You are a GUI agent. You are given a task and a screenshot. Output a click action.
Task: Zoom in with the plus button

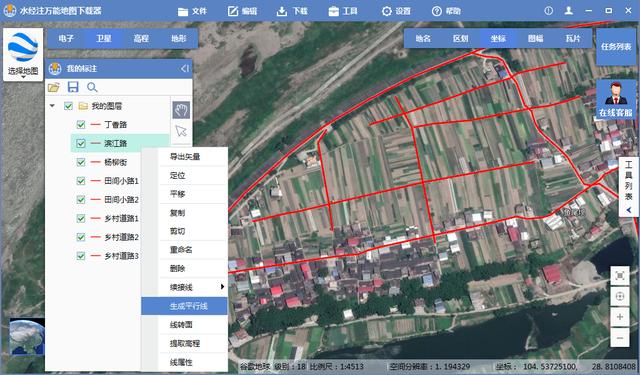pyautogui.click(x=620, y=317)
